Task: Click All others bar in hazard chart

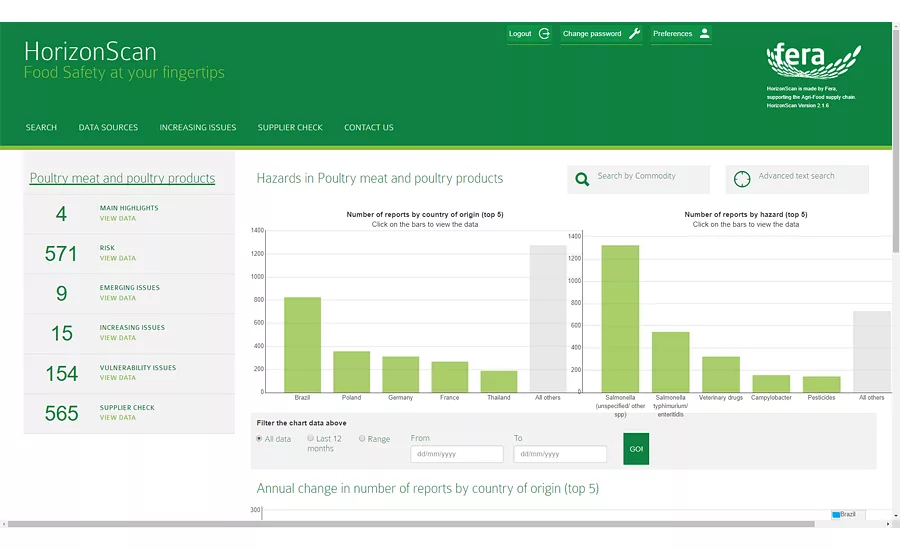Action: (x=872, y=351)
